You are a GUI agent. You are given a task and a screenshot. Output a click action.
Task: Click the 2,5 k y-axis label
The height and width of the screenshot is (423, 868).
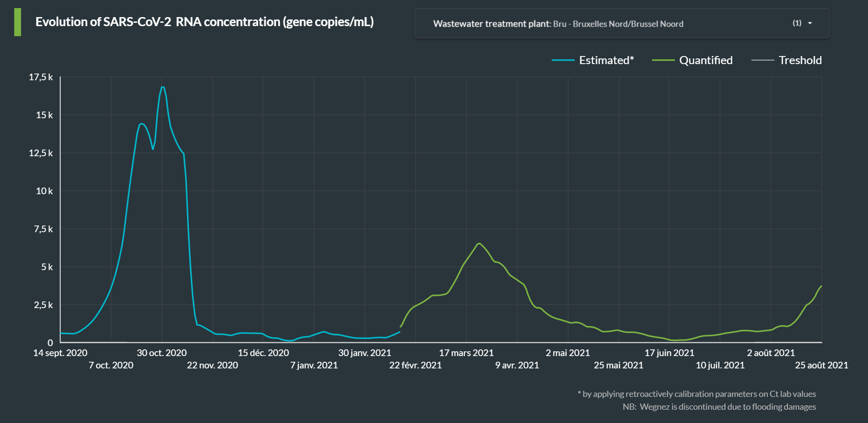point(43,305)
